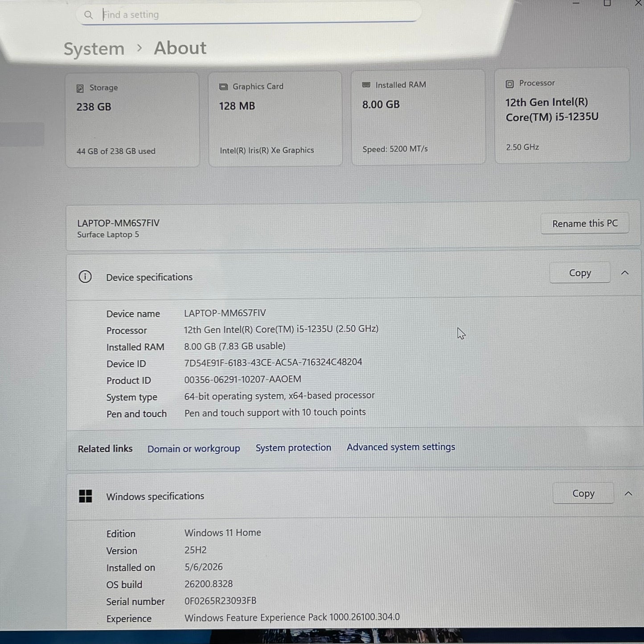644x644 pixels.
Task: Click the Edition value Windows 11 Home
Action: 223,533
